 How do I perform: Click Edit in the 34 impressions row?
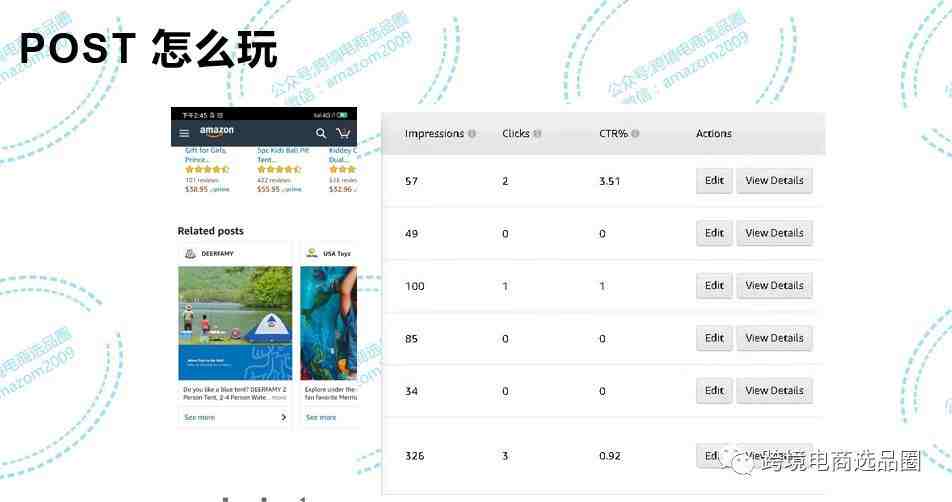pyautogui.click(x=714, y=391)
